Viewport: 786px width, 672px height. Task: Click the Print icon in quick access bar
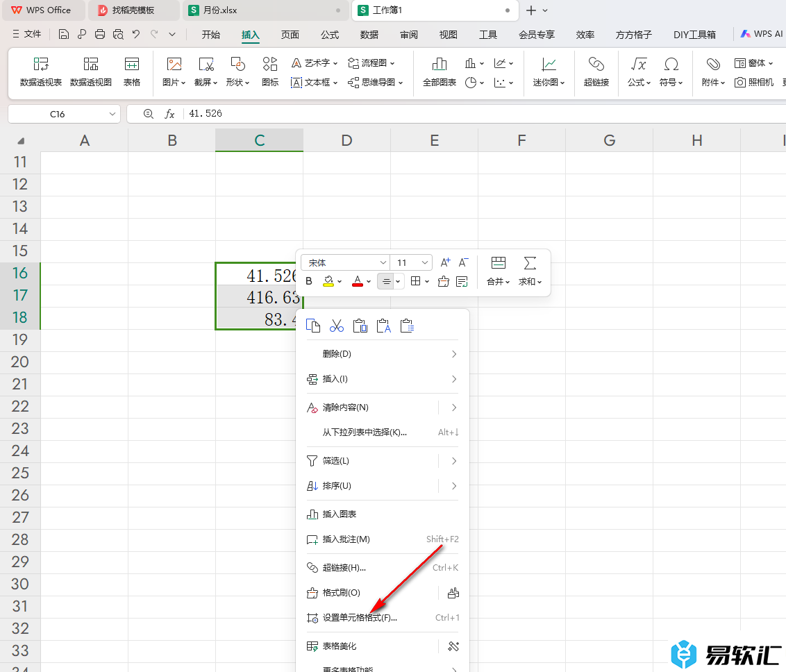[100, 34]
